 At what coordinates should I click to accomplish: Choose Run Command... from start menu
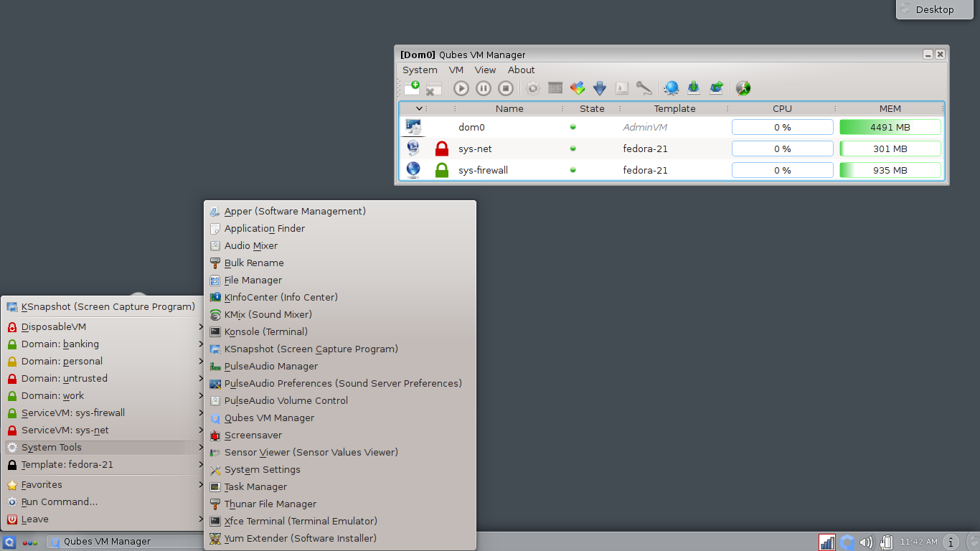click(x=104, y=501)
